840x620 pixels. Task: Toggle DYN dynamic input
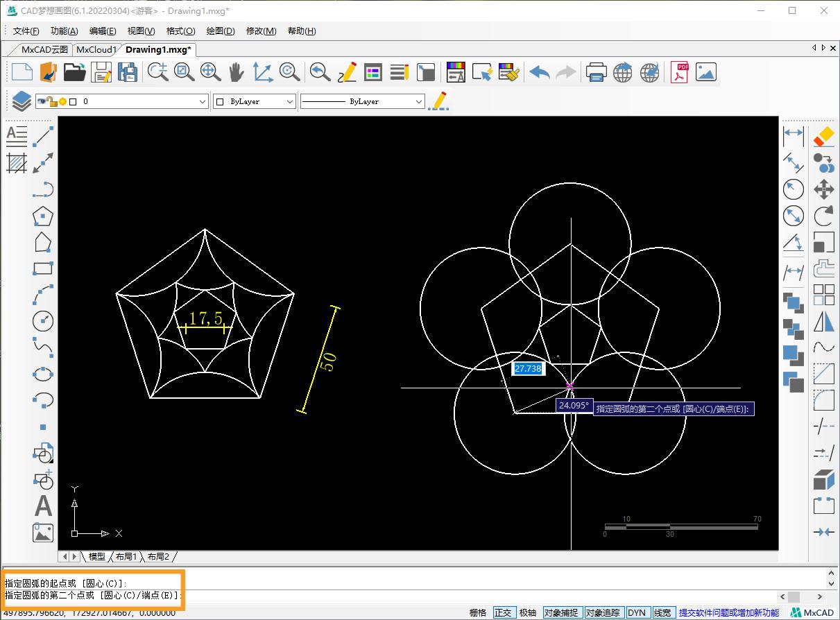point(636,612)
